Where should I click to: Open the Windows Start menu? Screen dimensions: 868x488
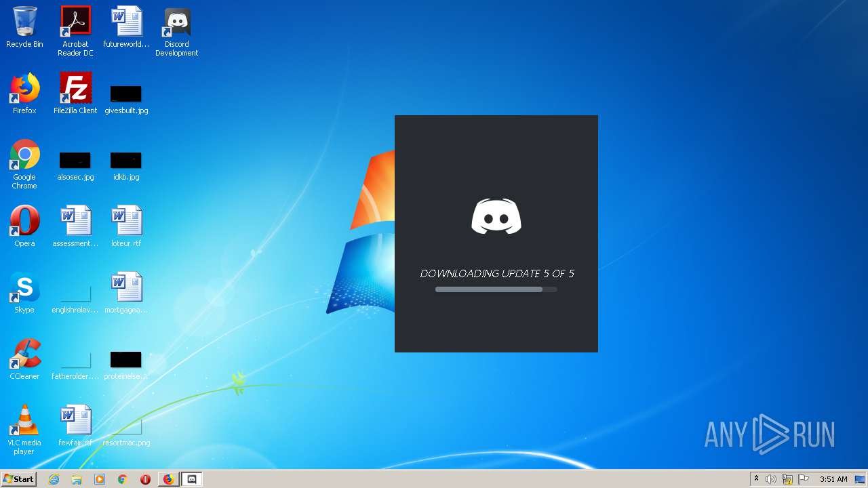coord(19,479)
